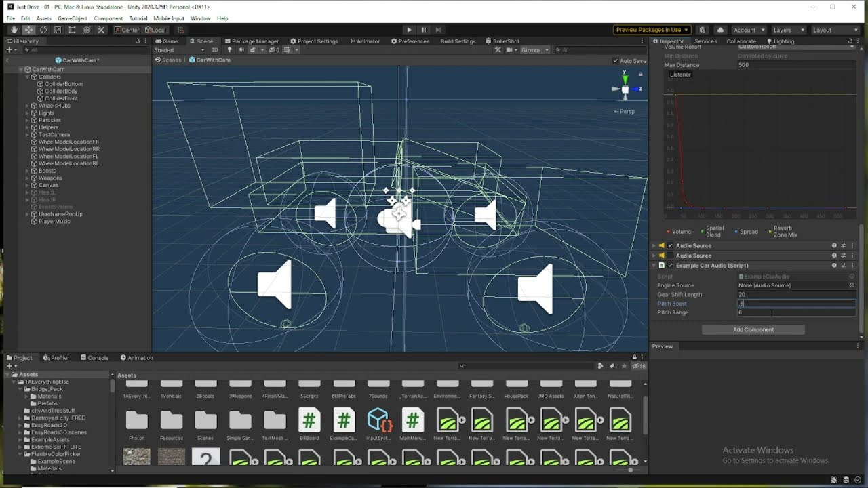
Task: Click the Pitch Boost input field
Action: click(x=796, y=304)
